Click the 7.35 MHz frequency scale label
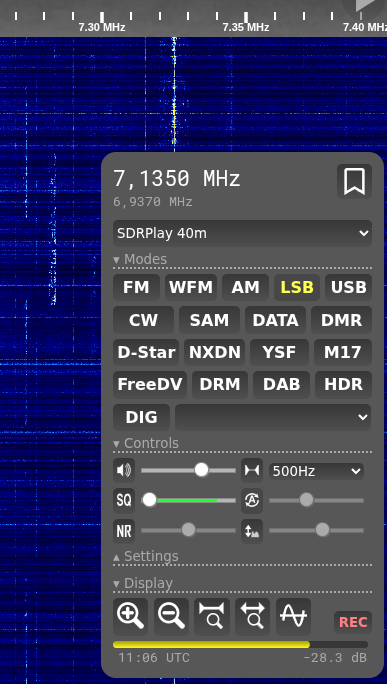387x684 pixels. pos(246,27)
